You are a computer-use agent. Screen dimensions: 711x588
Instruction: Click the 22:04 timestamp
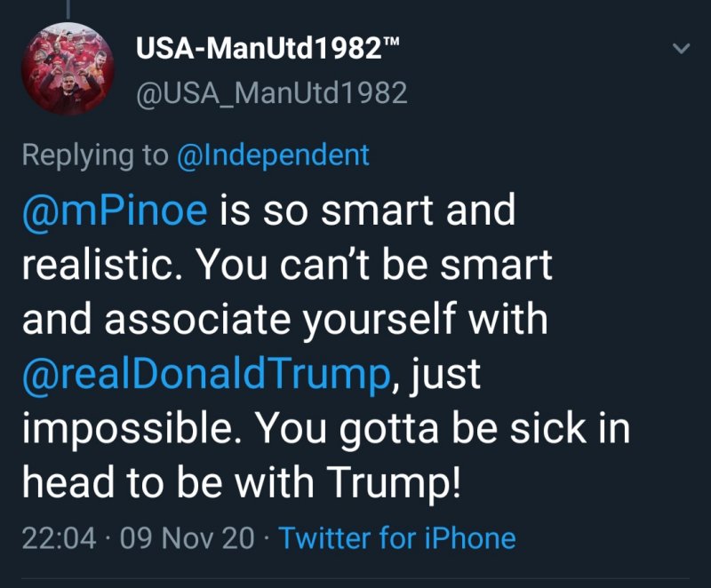[x=57, y=537]
